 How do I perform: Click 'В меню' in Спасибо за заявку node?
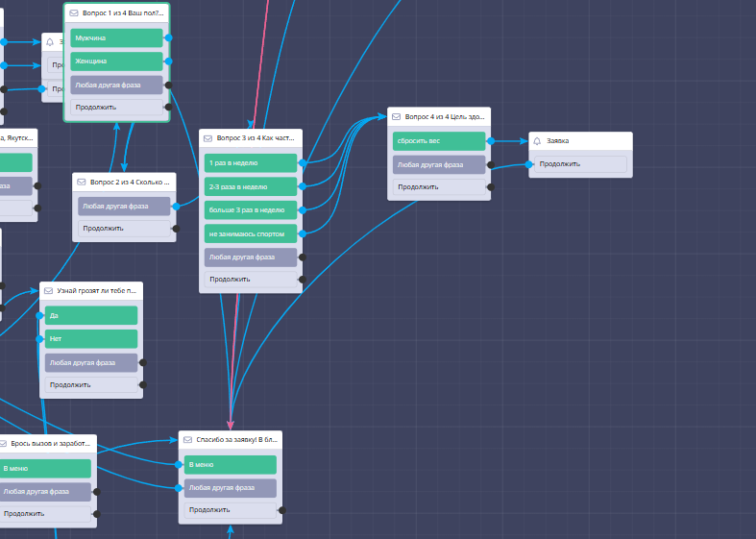[x=230, y=465]
